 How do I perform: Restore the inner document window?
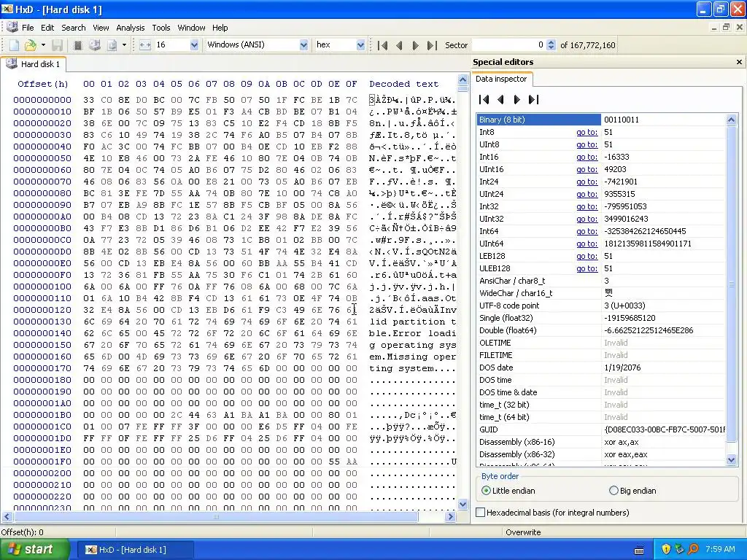726,27
